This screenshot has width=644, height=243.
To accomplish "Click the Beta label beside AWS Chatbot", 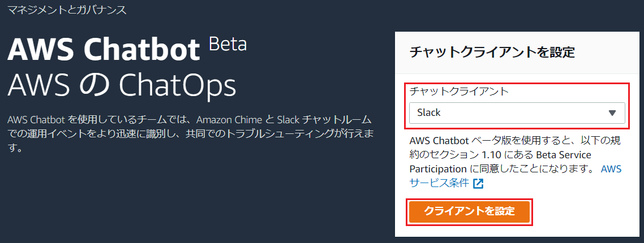I will pos(227,44).
